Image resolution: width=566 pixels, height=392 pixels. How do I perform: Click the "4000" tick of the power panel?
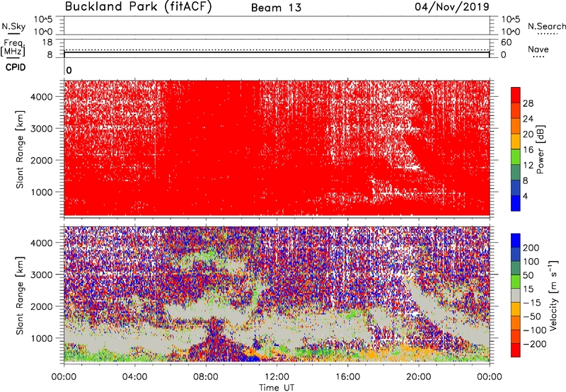point(42,97)
